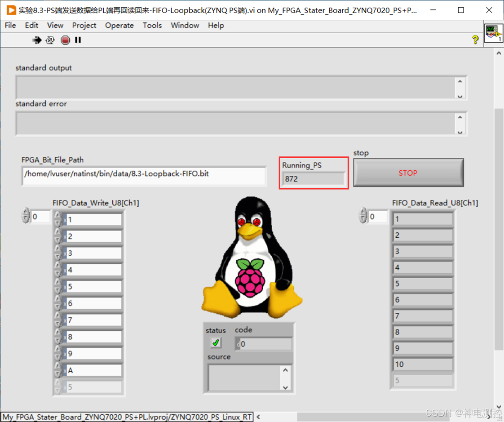This screenshot has height=422, width=504.
Task: Open the View menu
Action: (x=55, y=26)
